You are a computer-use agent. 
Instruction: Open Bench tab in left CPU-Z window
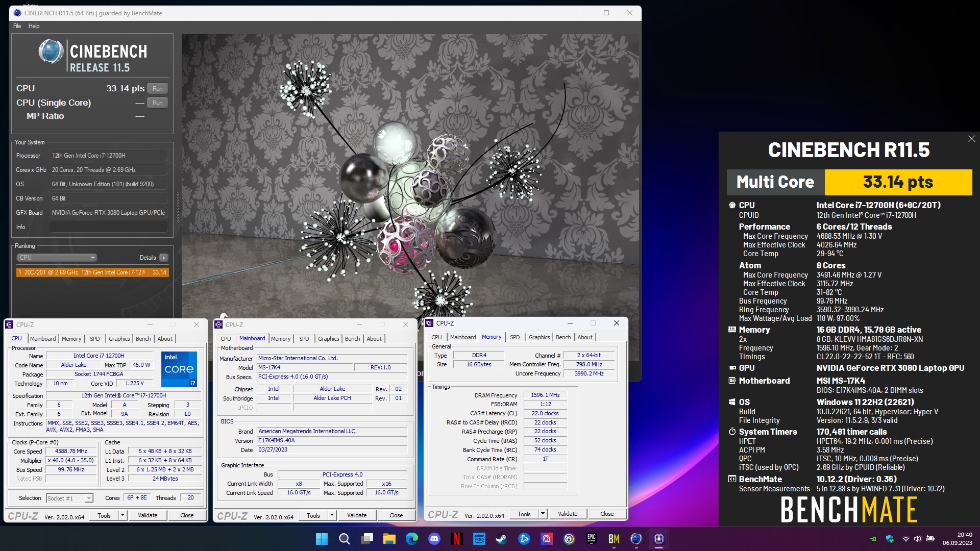143,339
